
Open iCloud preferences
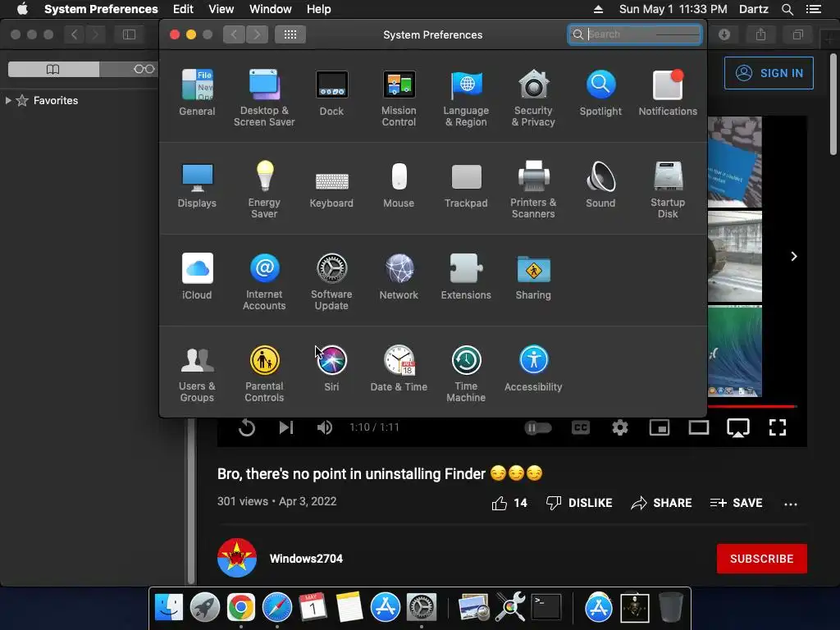click(x=197, y=276)
